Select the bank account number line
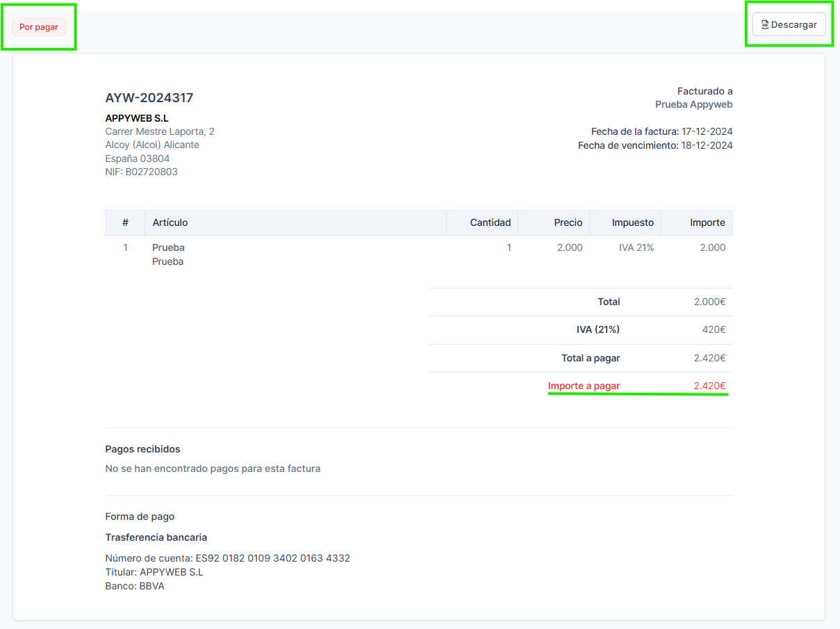The width and height of the screenshot is (840, 629). point(227,558)
